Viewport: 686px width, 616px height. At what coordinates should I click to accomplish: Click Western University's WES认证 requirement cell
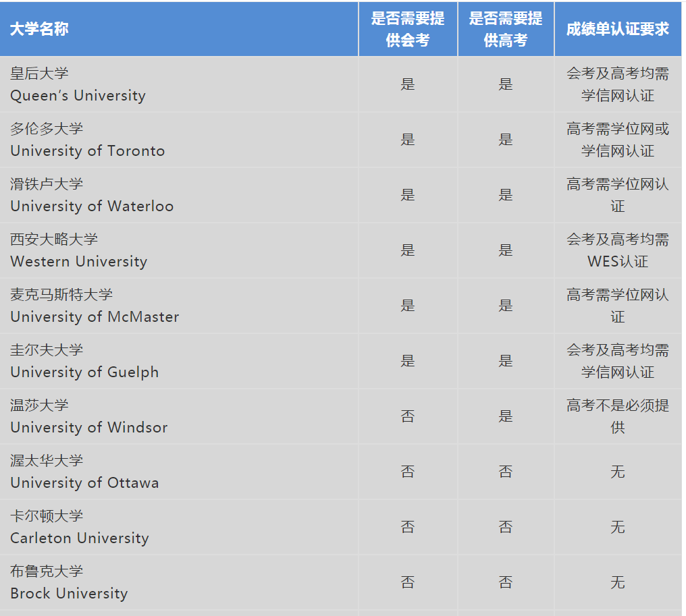618,250
